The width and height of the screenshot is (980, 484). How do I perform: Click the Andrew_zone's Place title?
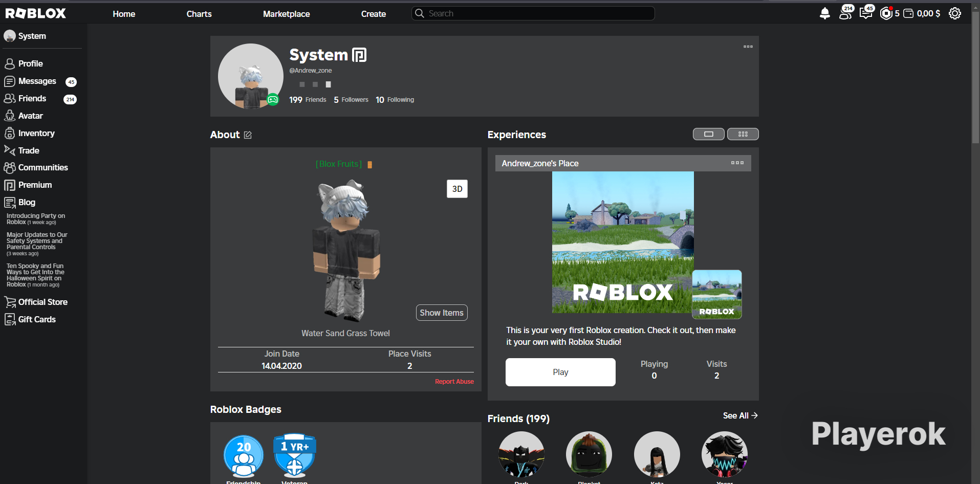[540, 163]
